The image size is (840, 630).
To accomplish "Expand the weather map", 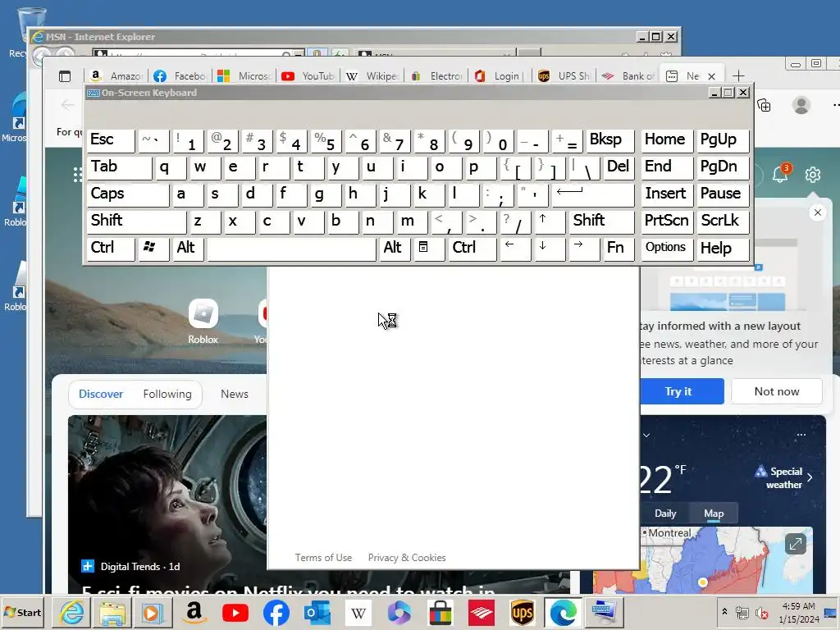I will pyautogui.click(x=796, y=545).
